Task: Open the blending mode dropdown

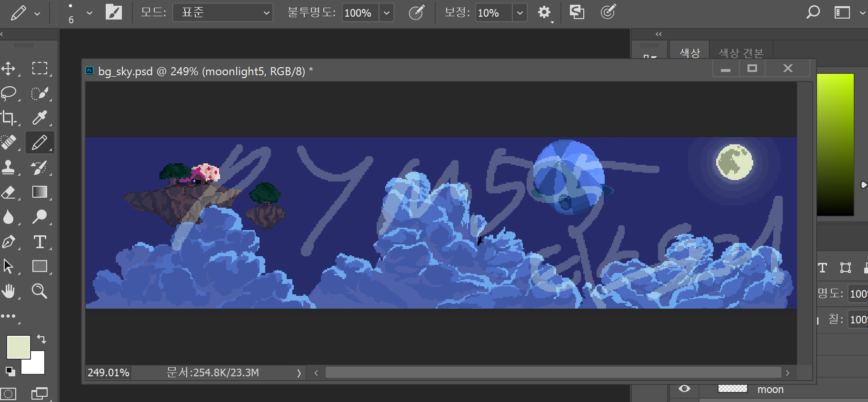Action: coord(222,12)
